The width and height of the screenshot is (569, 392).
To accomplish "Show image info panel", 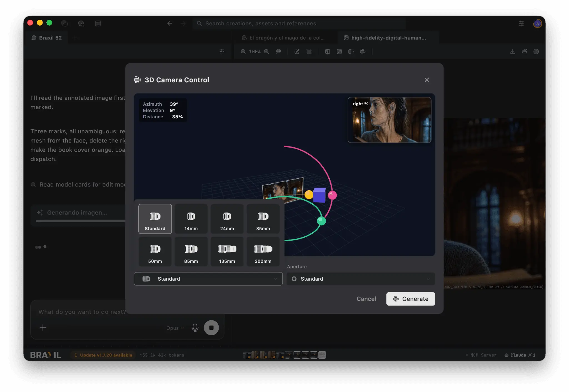I will coord(536,52).
